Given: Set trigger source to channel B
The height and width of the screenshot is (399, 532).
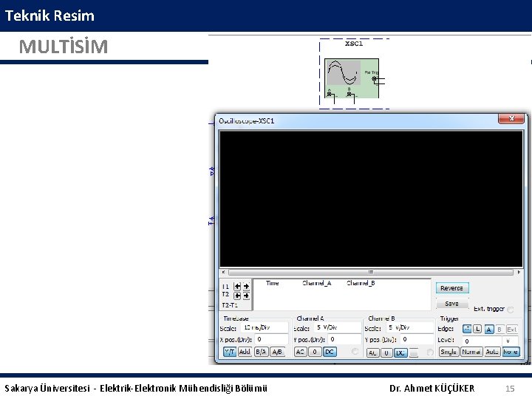Looking at the screenshot, I should click(499, 329).
